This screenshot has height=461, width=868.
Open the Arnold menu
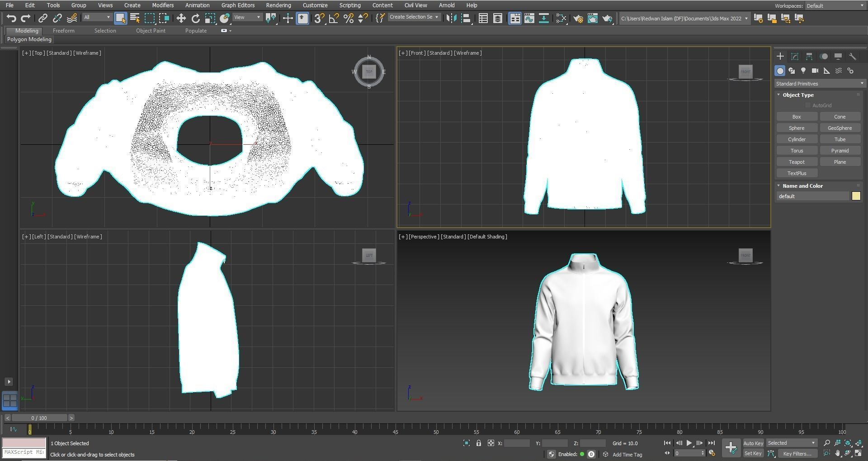[x=447, y=5]
